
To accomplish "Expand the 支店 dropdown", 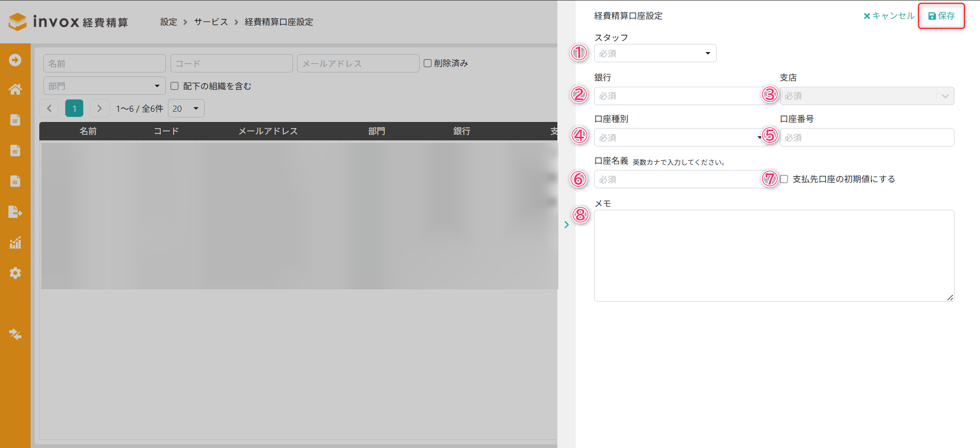I will point(866,96).
